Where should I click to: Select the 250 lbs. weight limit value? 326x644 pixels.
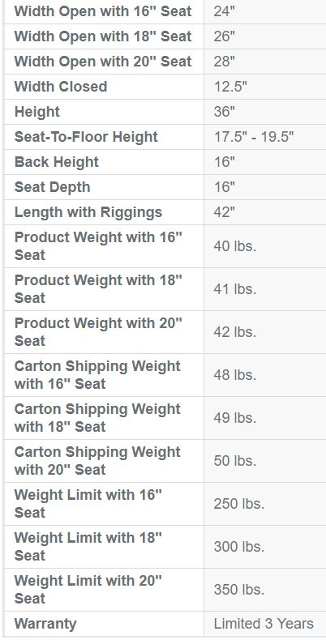[x=239, y=504]
